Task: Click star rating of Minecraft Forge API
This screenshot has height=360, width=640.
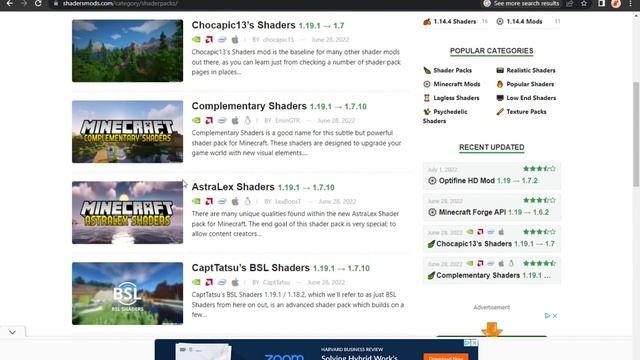Action: (x=539, y=200)
